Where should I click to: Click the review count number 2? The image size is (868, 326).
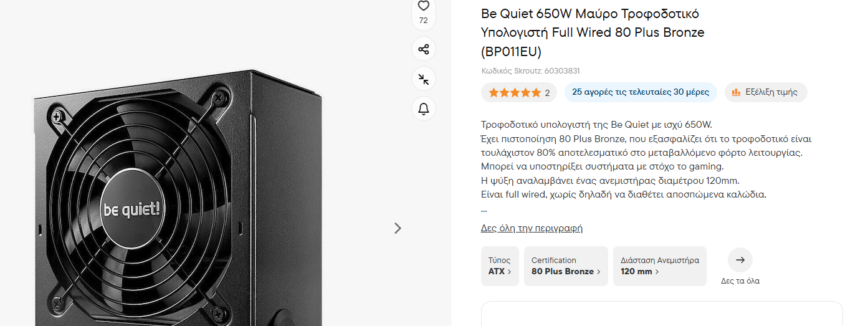pyautogui.click(x=547, y=93)
